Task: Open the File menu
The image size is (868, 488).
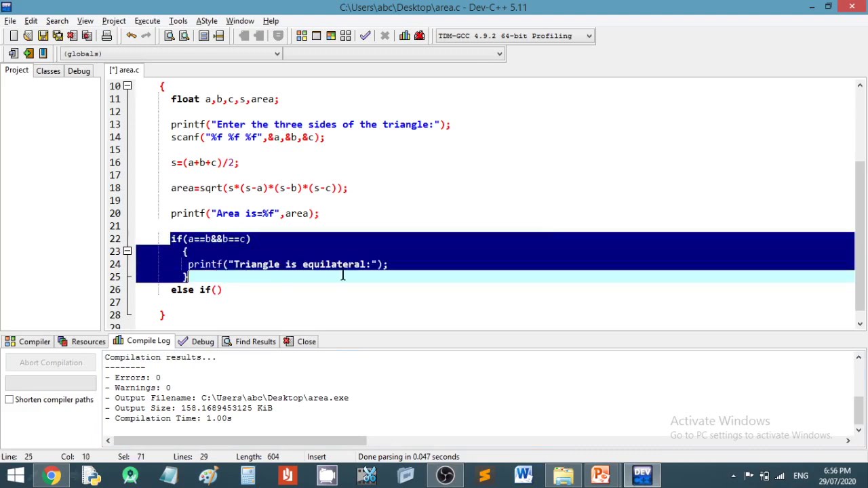Action: [10, 21]
